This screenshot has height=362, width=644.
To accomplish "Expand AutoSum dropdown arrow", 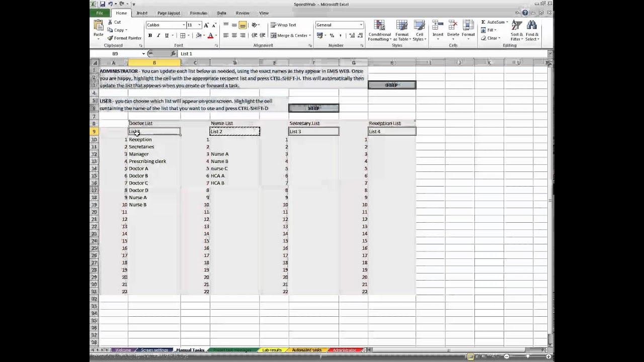I will click(507, 23).
